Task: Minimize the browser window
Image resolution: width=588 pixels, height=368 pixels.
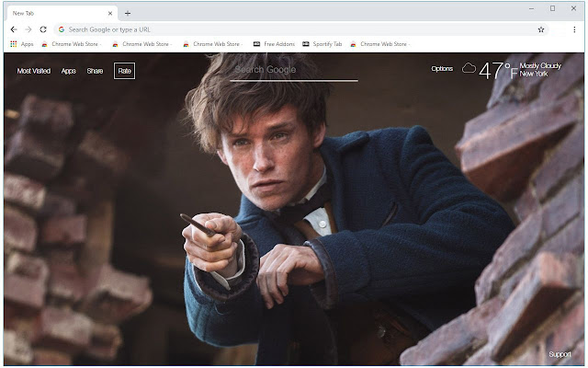Action: click(531, 8)
